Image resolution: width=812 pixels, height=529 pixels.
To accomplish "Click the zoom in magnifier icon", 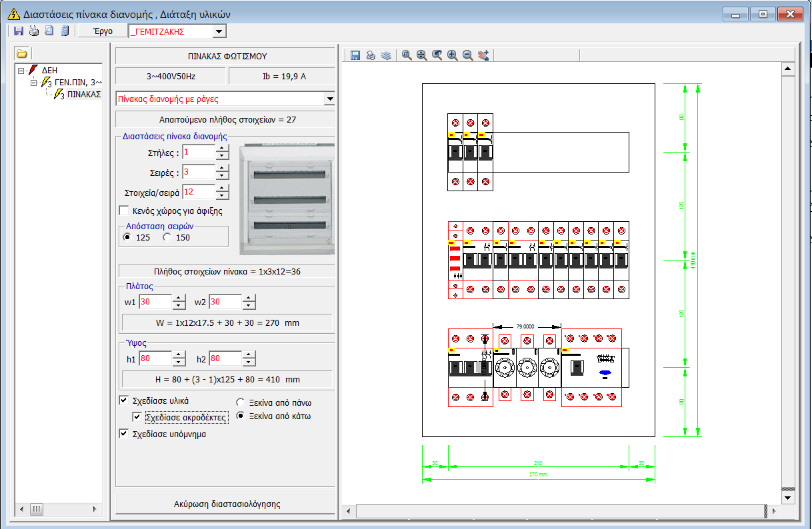I will [x=453, y=55].
